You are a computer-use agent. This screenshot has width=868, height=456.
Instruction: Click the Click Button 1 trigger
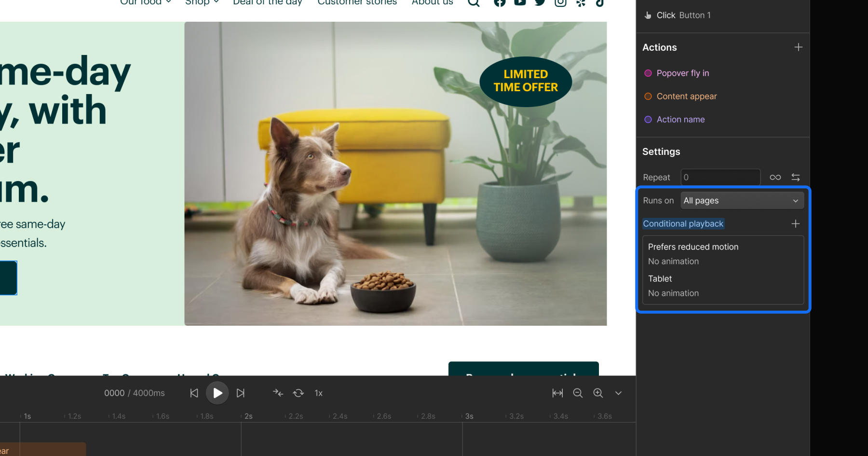[x=683, y=15]
